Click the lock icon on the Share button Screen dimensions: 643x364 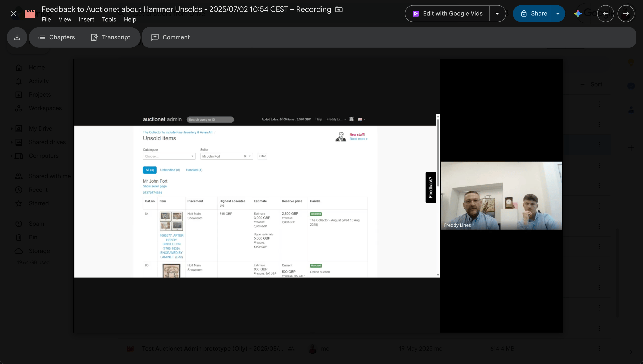click(x=524, y=14)
